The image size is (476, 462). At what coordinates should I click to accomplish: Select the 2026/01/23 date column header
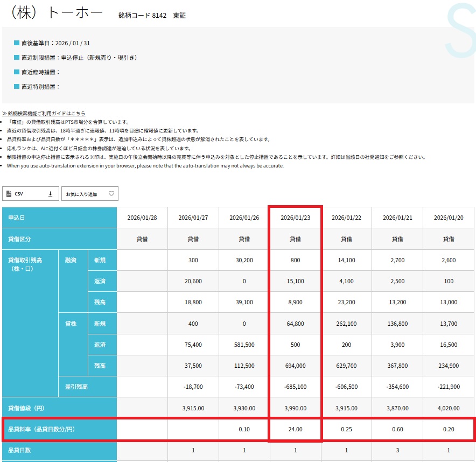[x=296, y=218]
